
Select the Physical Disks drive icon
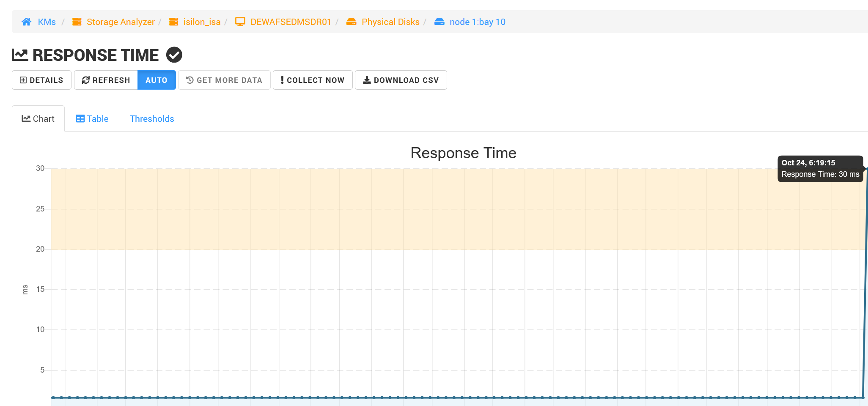[352, 22]
